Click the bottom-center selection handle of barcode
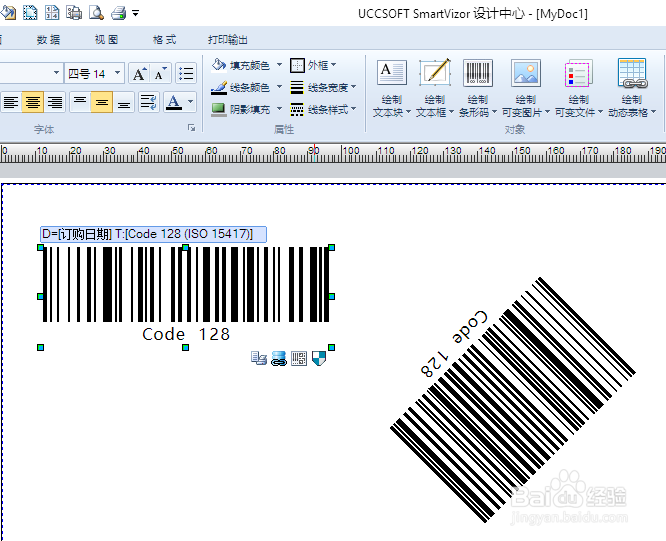Viewport: 666px width, 541px height. 186,347
